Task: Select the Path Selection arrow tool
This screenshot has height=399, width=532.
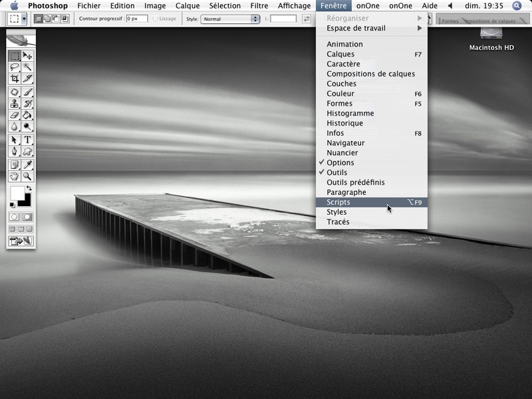Action: (14, 140)
